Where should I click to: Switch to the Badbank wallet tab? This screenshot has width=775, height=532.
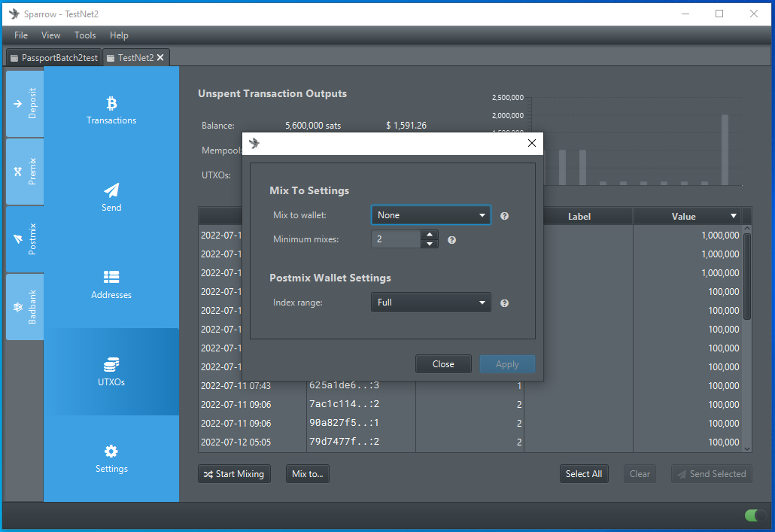[x=25, y=307]
